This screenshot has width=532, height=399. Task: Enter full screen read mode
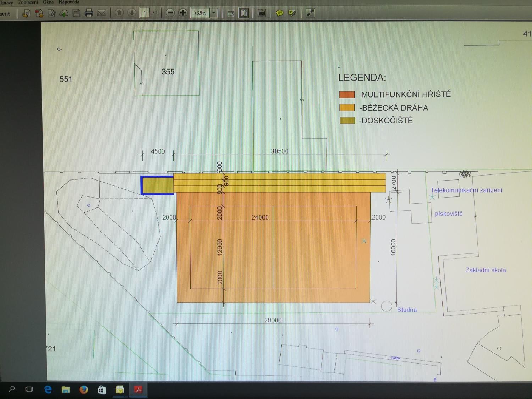310,13
